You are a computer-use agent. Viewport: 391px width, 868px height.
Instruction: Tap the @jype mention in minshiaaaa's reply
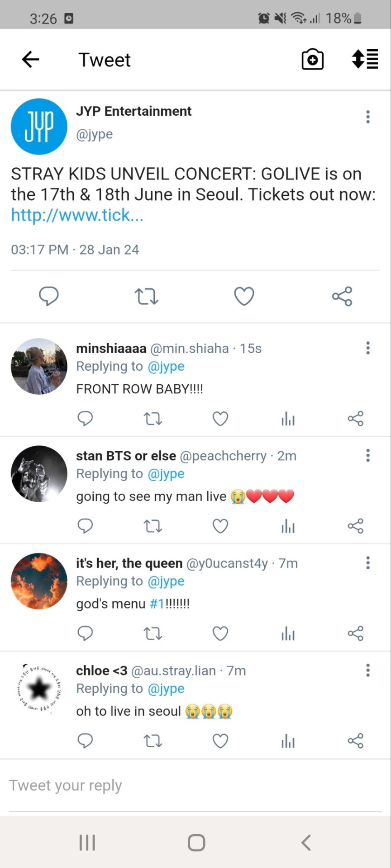pos(166,366)
